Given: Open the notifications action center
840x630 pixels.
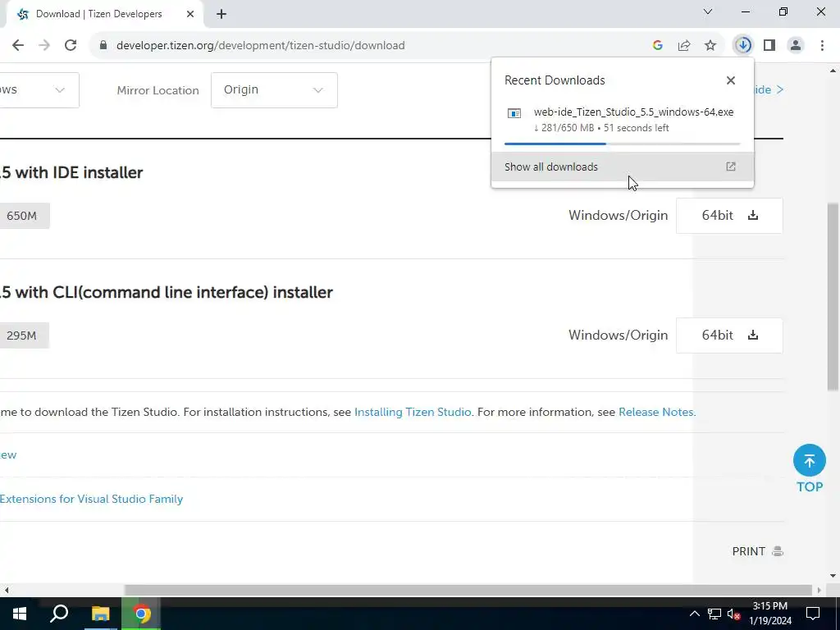Looking at the screenshot, I should click(x=813, y=614).
